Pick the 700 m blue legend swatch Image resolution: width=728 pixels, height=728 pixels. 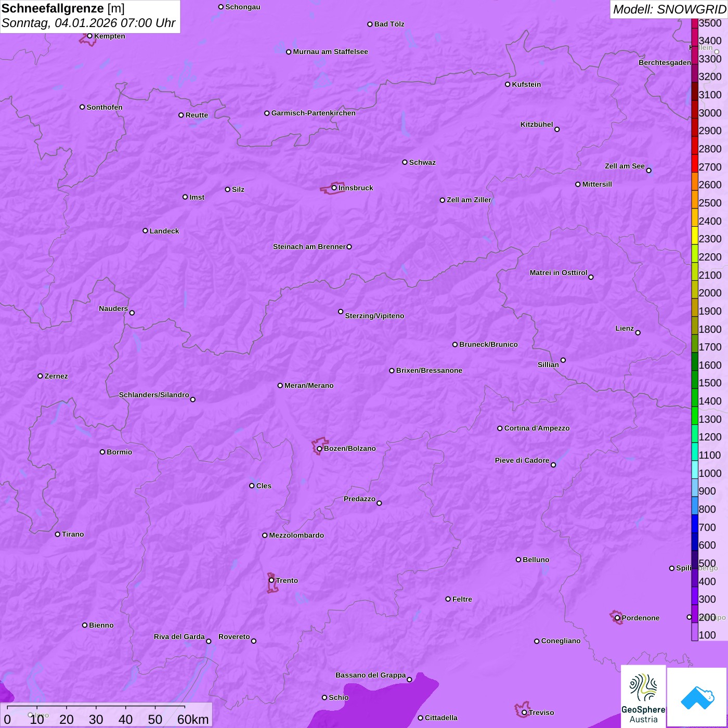click(x=695, y=524)
